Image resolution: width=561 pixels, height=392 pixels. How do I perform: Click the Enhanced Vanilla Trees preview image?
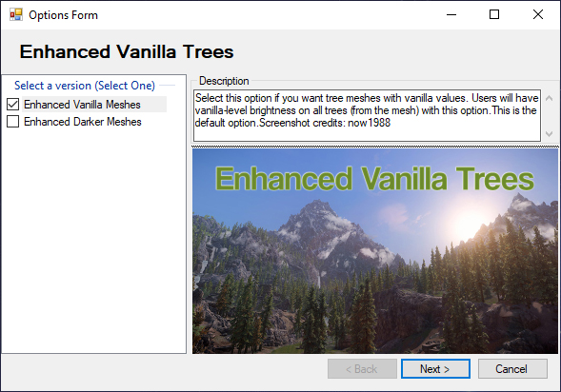coord(375,251)
